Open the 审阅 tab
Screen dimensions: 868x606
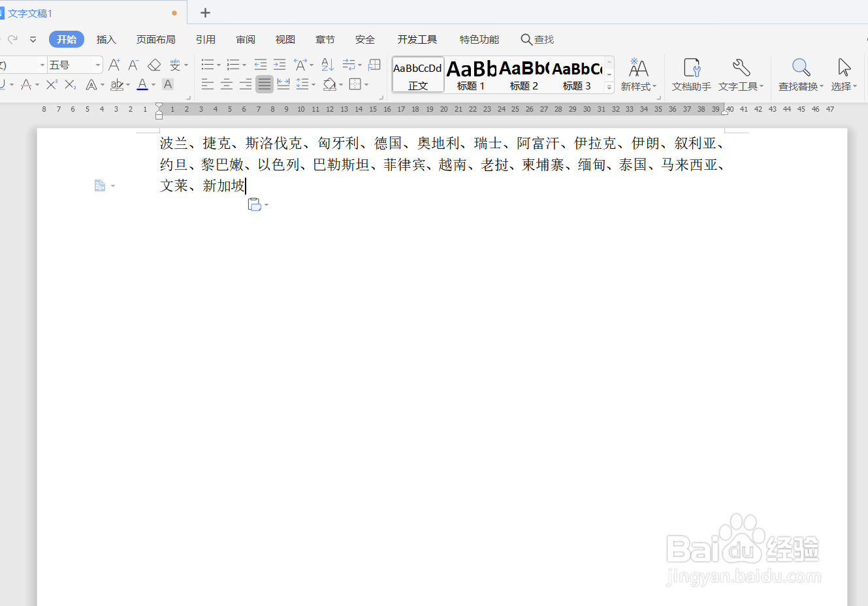click(246, 39)
